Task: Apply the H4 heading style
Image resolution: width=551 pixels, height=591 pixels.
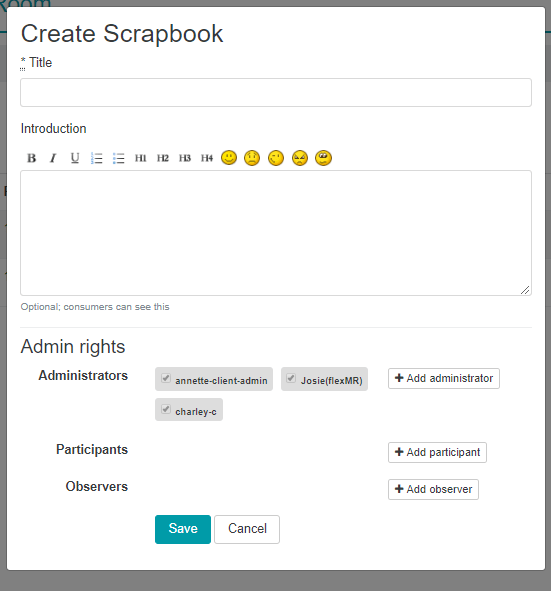Action: 207,158
